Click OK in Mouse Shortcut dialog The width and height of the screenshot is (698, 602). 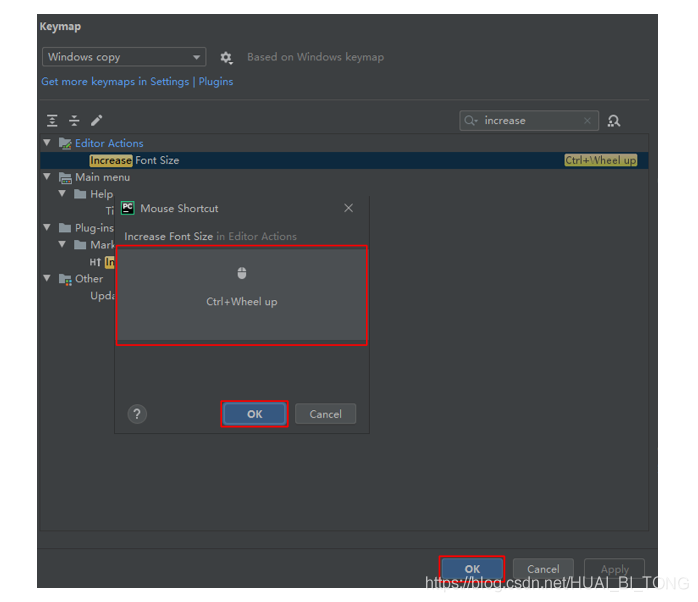[x=255, y=414]
